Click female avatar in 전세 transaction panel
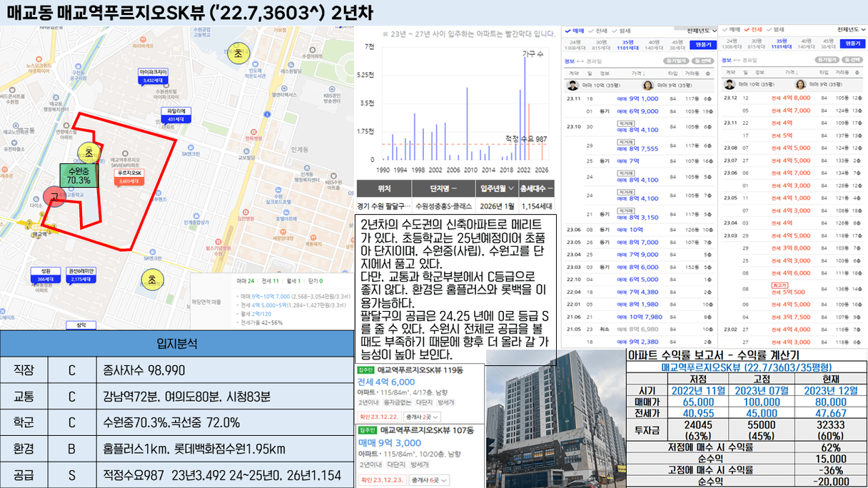The height and width of the screenshot is (488, 868). pyautogui.click(x=800, y=85)
